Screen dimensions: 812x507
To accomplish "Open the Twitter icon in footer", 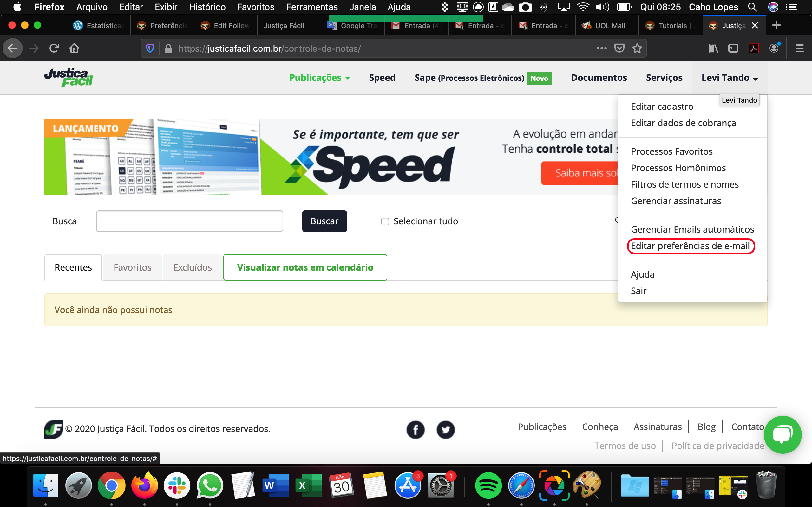I will tap(446, 430).
